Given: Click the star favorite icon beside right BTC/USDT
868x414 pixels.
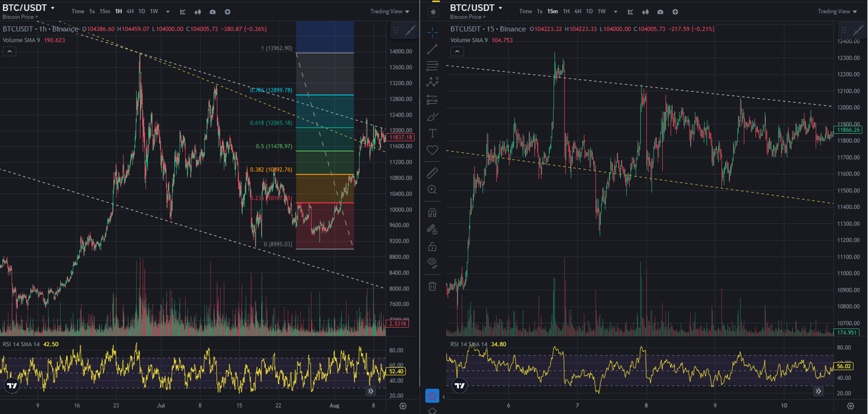Looking at the screenshot, I should (433, 12).
